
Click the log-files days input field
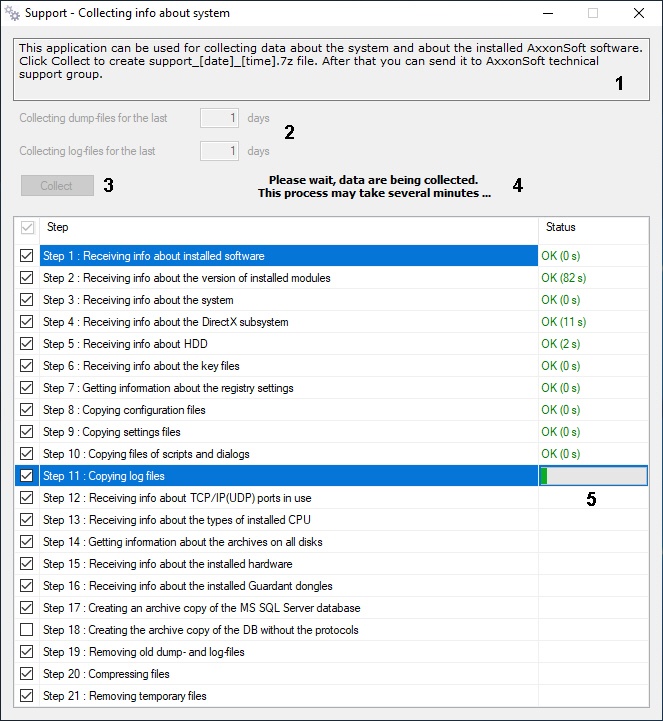point(219,151)
